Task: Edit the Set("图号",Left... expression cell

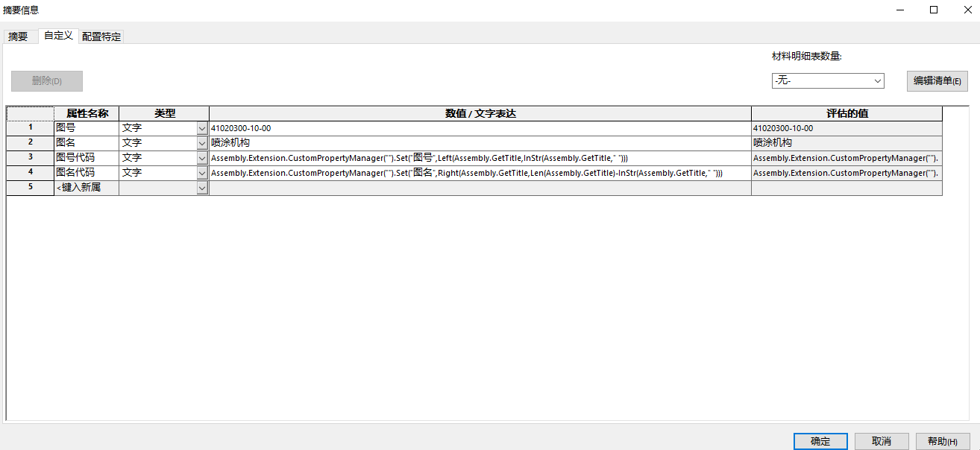Action: (x=480, y=158)
